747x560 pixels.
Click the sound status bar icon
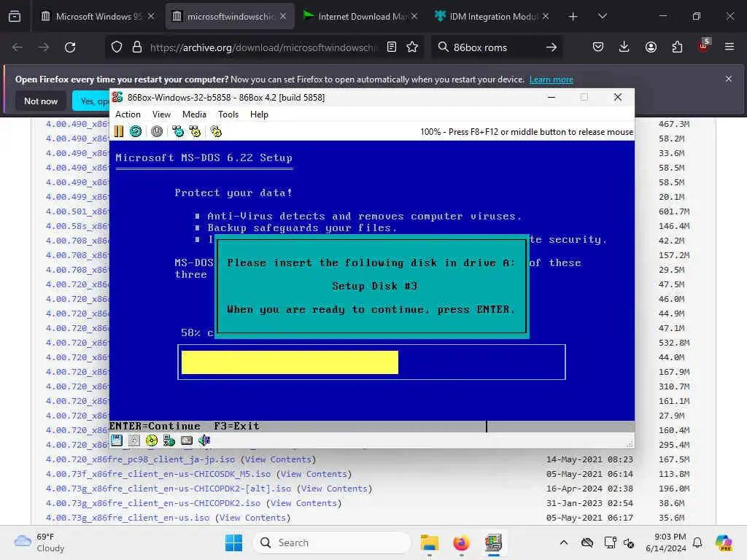204,440
